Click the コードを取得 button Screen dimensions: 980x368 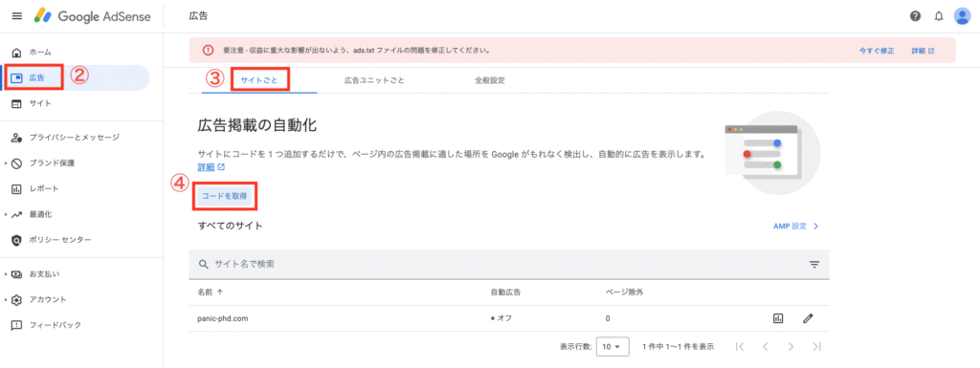(x=224, y=196)
